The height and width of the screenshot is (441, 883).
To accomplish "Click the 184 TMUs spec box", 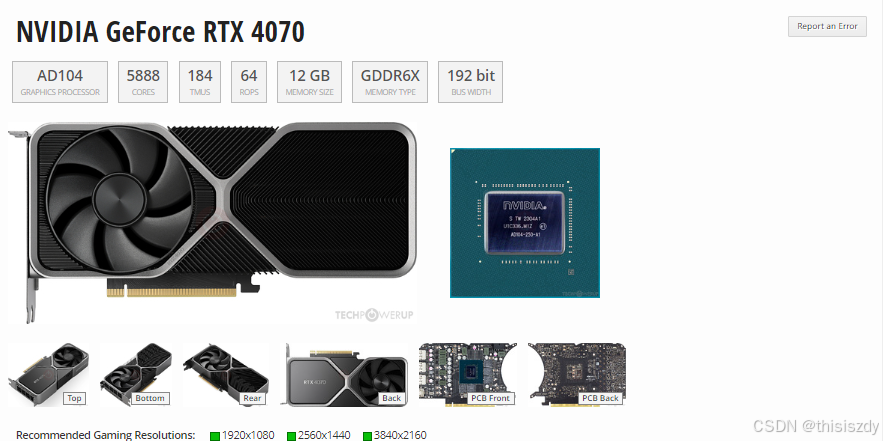I will [x=200, y=82].
